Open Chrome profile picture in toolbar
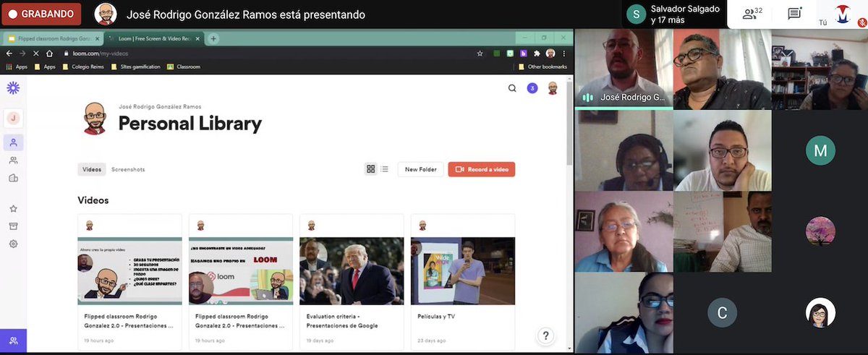Image resolution: width=868 pixels, height=355 pixels. click(x=550, y=54)
